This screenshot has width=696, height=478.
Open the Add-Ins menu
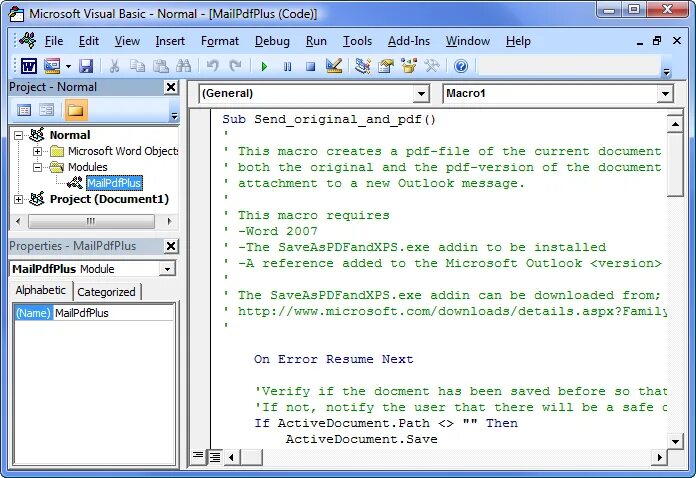pyautogui.click(x=409, y=41)
